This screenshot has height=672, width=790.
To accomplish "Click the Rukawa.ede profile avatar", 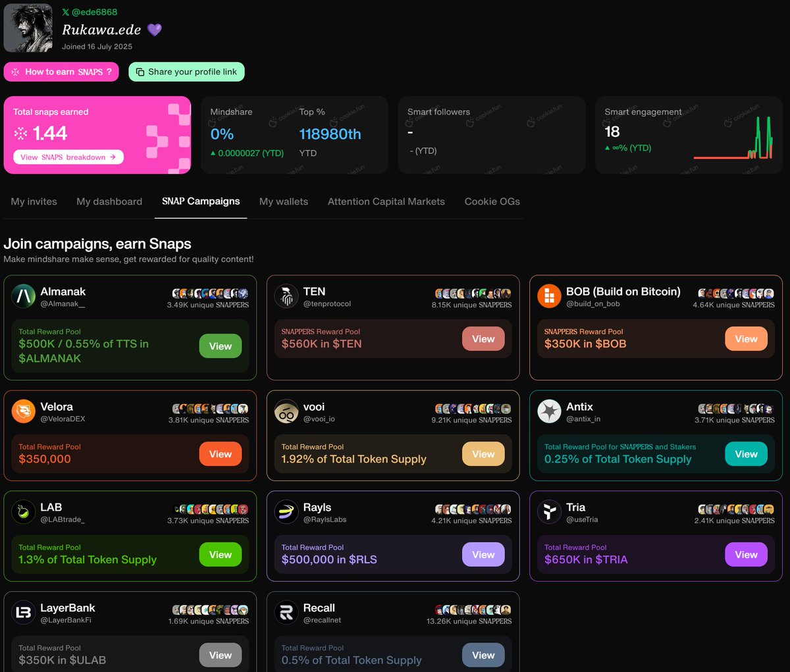I will pyautogui.click(x=28, y=28).
